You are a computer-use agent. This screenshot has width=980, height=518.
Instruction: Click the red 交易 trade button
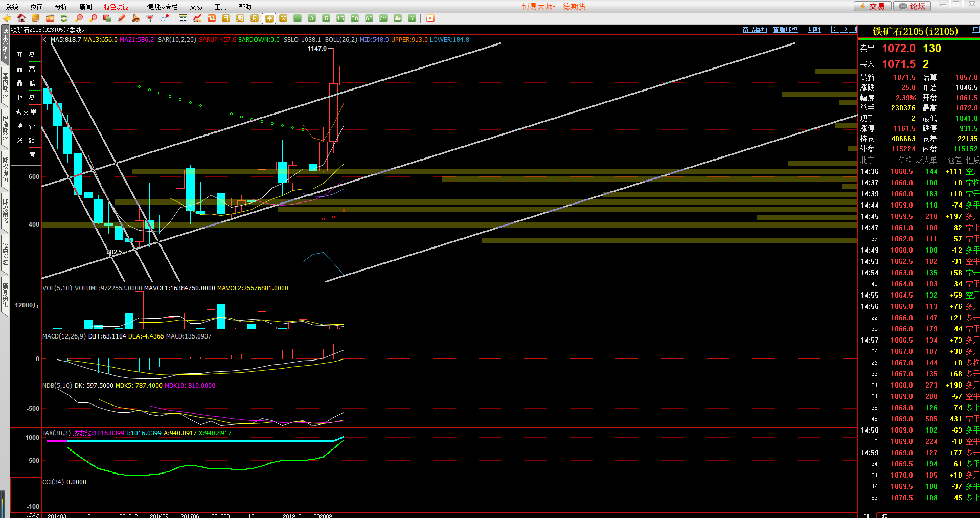(x=873, y=6)
